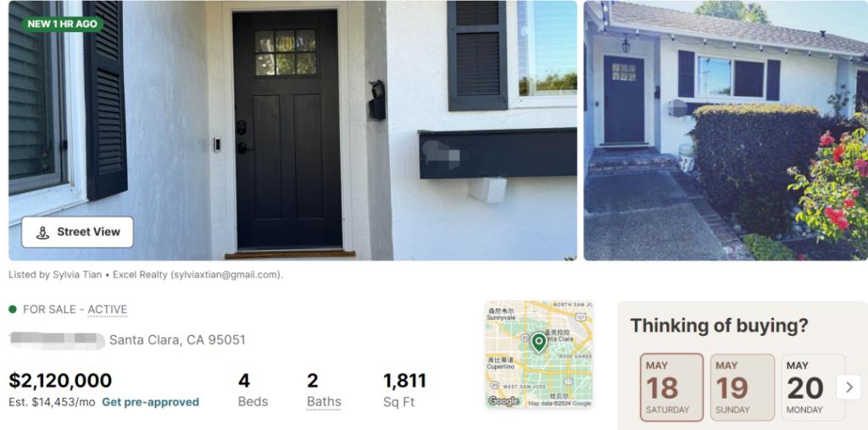
Task: Select Monday May 20 tour date
Action: coord(813,388)
